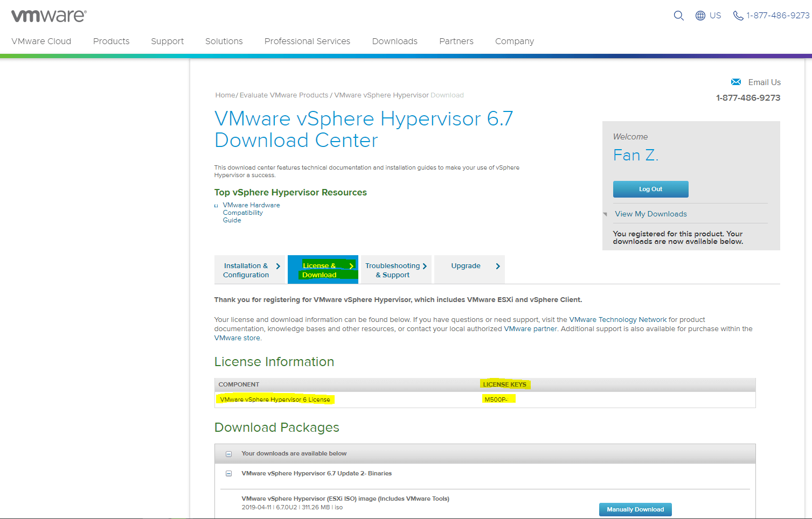The image size is (812, 519).
Task: Click chevron on Upgrade tab
Action: tap(498, 266)
